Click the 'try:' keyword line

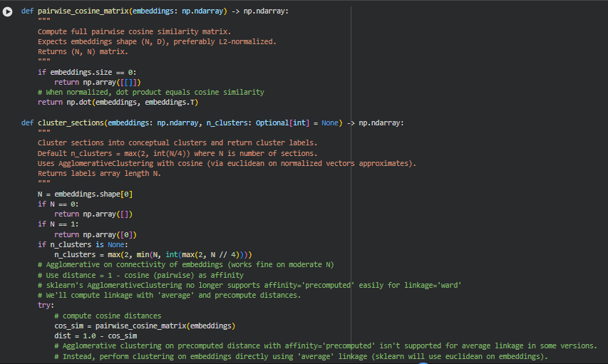(46, 305)
